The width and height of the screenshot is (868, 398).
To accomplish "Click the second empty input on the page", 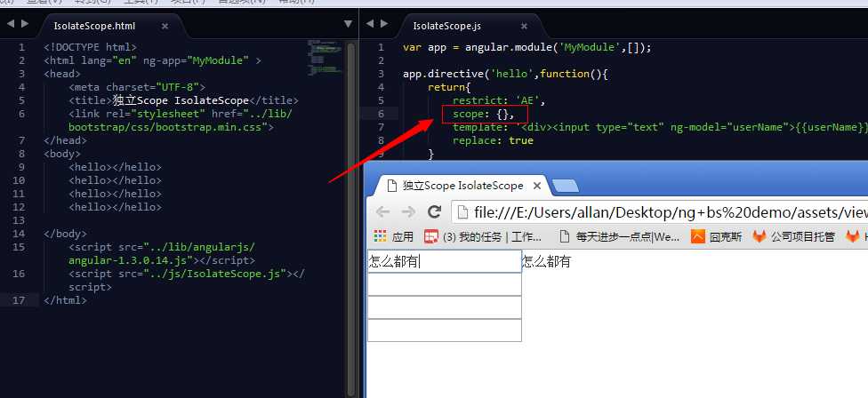I will tap(445, 284).
